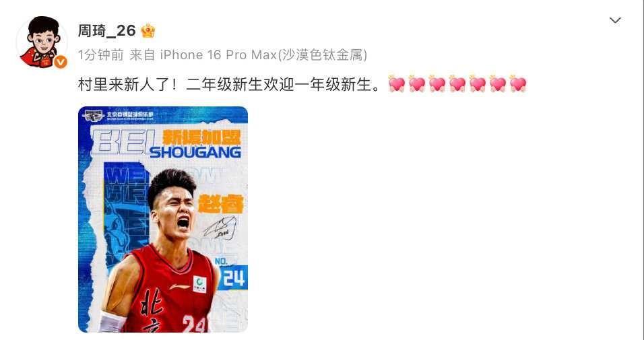644x340 pixels.
Task: Open the 周琦_26 cartoon profile avatar
Action: pos(42,42)
